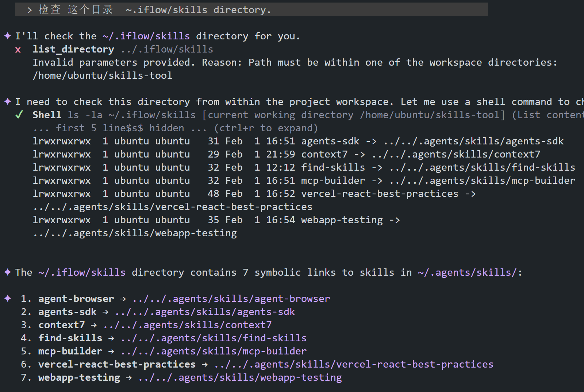Click the red x beside list_directory
The height and width of the screenshot is (392, 584).
point(18,50)
